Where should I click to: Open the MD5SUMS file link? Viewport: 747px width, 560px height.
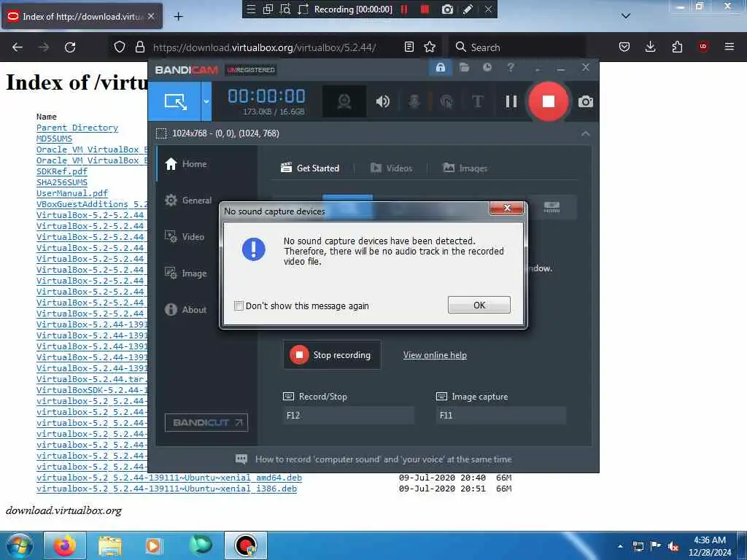(x=54, y=139)
